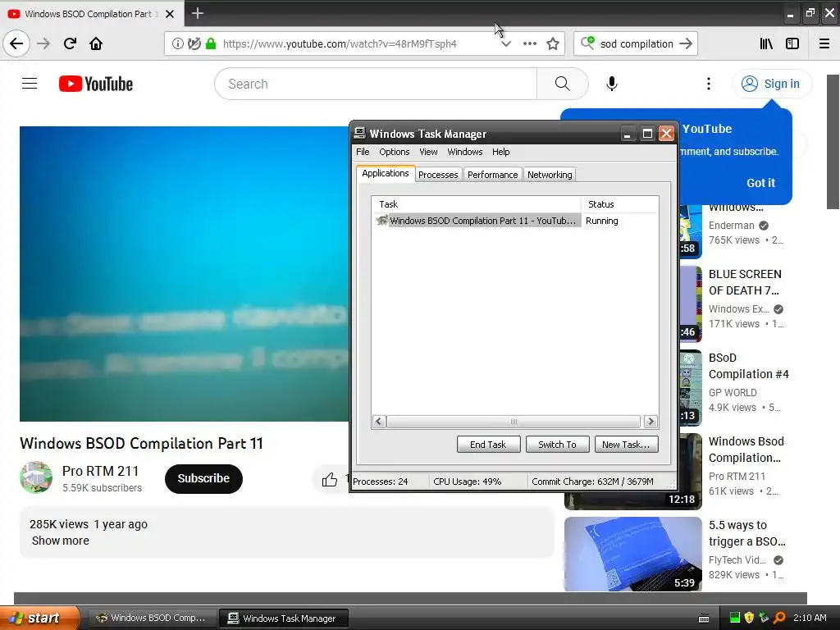The width and height of the screenshot is (840, 630).
Task: Click the Pro RTM 211 channel avatar
Action: pyautogui.click(x=36, y=477)
